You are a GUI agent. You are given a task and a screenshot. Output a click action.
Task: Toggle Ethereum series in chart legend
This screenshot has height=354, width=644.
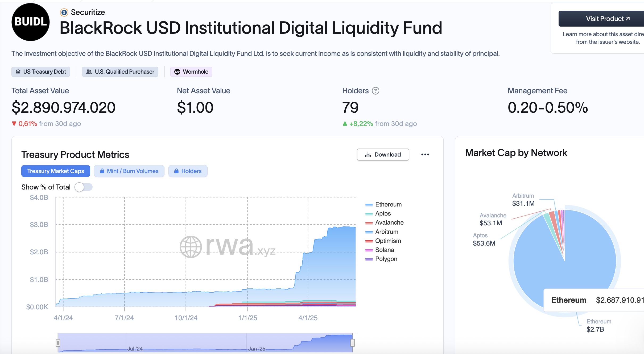(x=383, y=204)
